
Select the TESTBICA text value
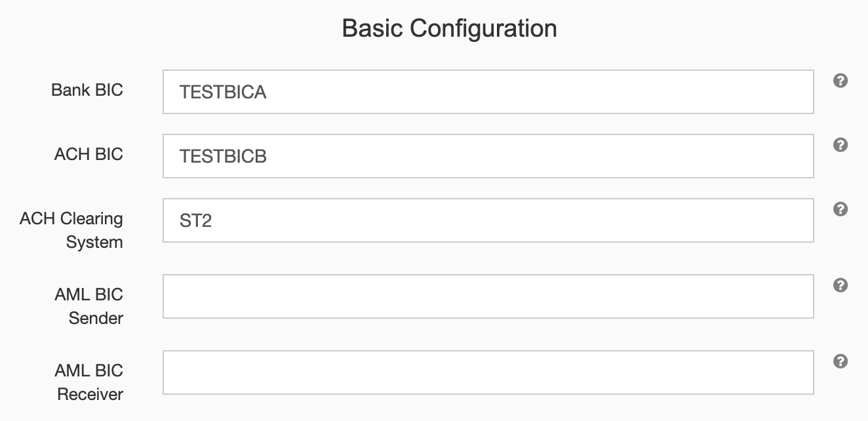(222, 92)
